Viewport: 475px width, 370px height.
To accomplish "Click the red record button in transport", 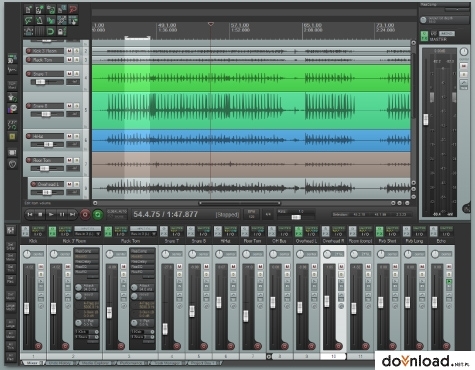I will tap(85, 215).
